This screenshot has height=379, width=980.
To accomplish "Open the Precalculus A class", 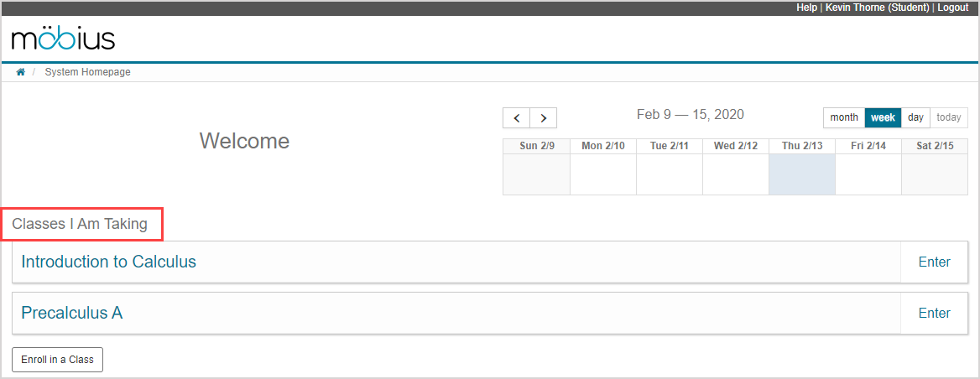I will [x=72, y=313].
